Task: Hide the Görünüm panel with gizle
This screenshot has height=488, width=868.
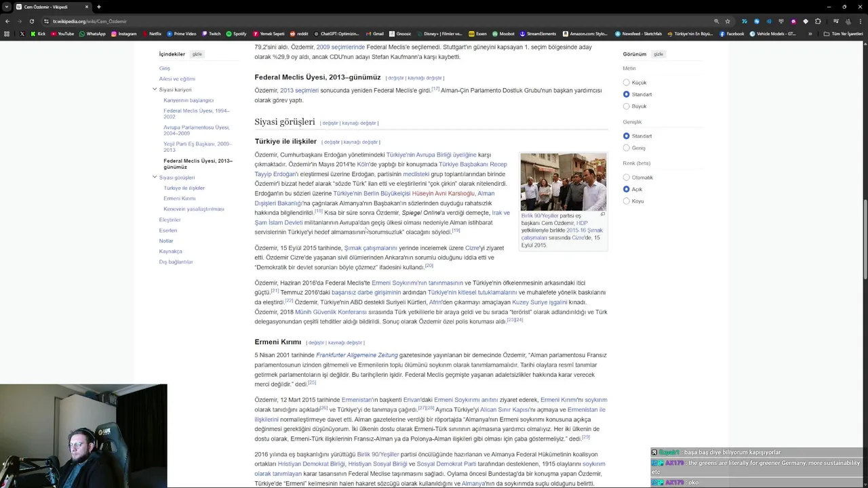Action: click(x=658, y=54)
